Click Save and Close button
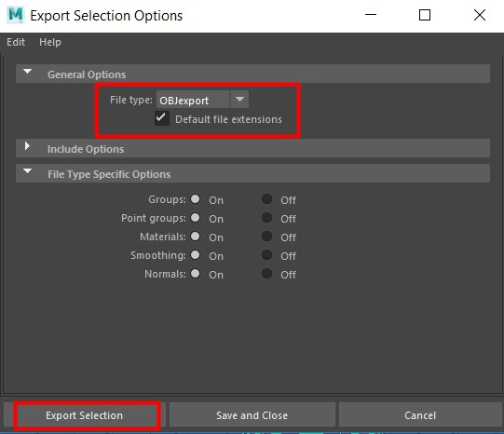The image size is (504, 434). click(252, 415)
